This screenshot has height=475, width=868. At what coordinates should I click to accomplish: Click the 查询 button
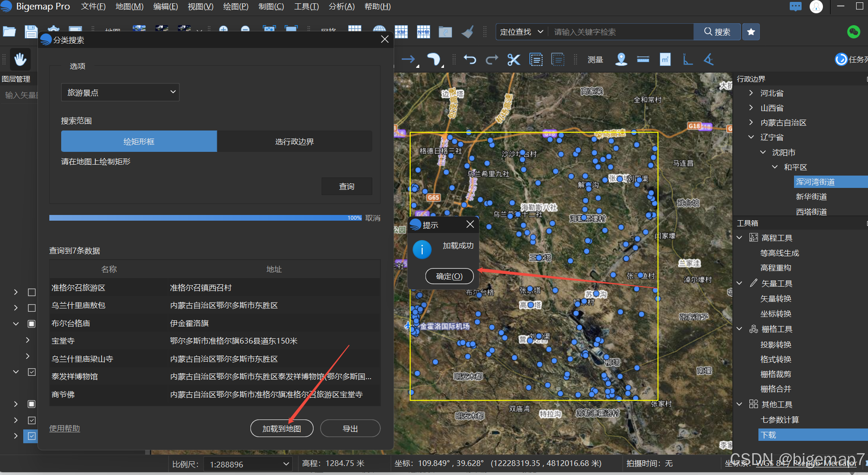point(347,186)
